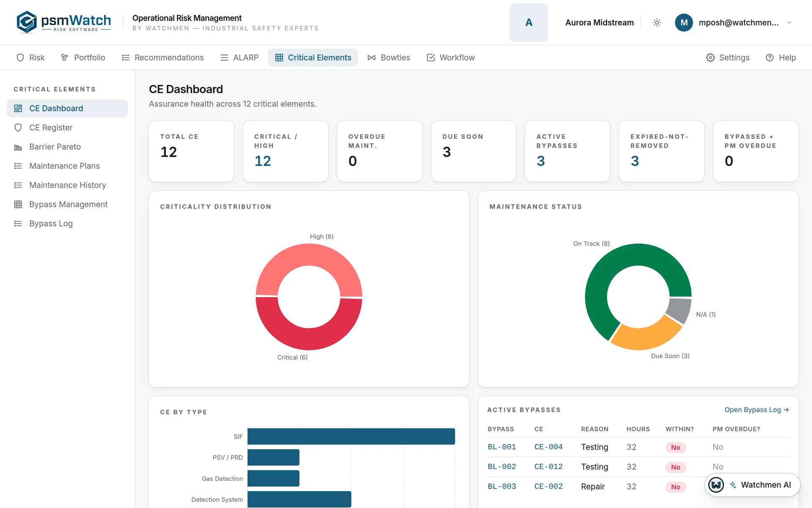Viewport: 812px width, 508px height.
Task: Open the Workflow tab
Action: coord(451,58)
